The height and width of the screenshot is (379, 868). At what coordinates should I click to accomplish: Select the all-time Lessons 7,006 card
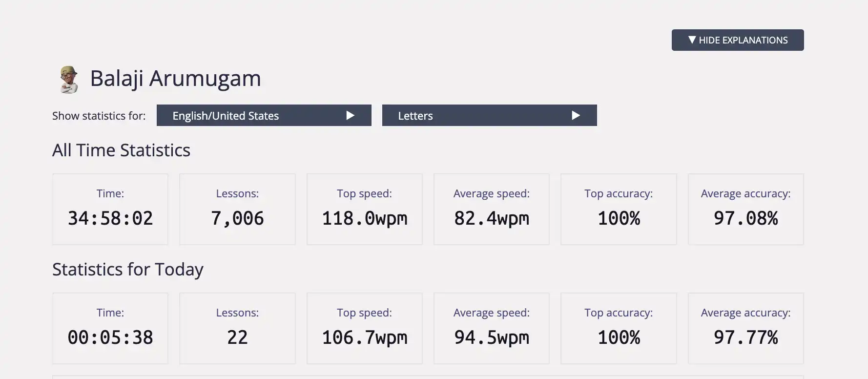(237, 209)
